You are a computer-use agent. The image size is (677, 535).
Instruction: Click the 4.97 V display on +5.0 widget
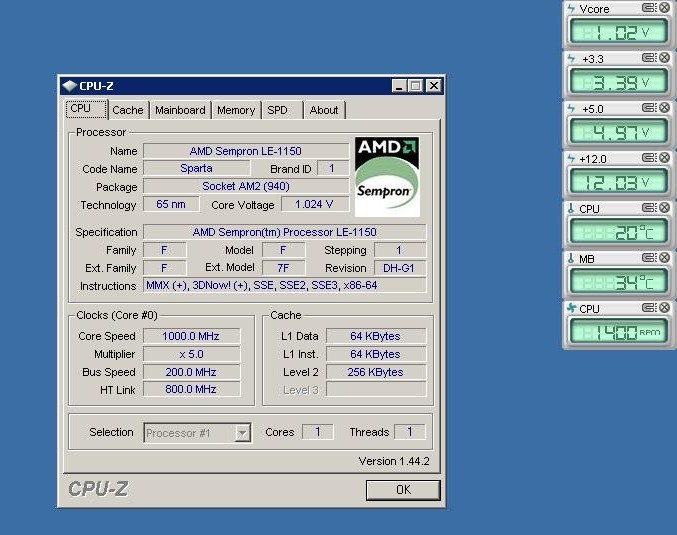click(x=618, y=132)
